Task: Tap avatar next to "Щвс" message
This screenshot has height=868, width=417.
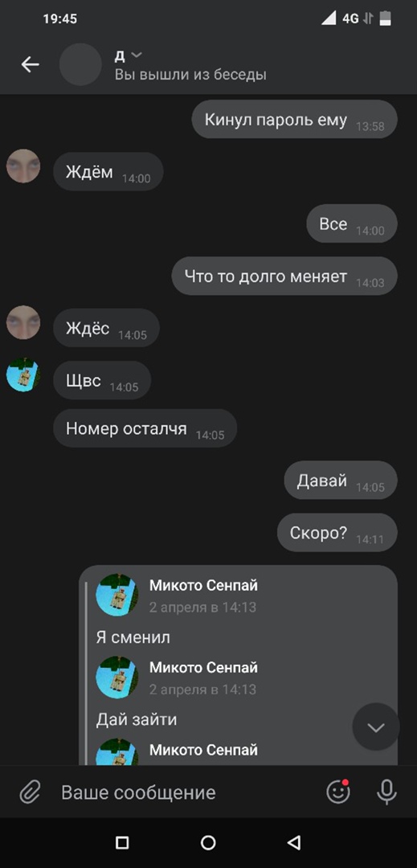Action: (23, 375)
